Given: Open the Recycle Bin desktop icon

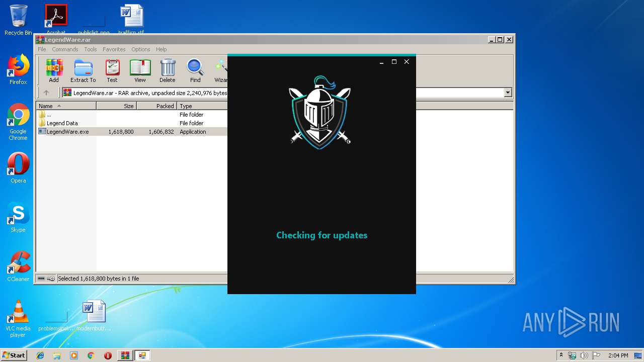Looking at the screenshot, I should pyautogui.click(x=18, y=20).
